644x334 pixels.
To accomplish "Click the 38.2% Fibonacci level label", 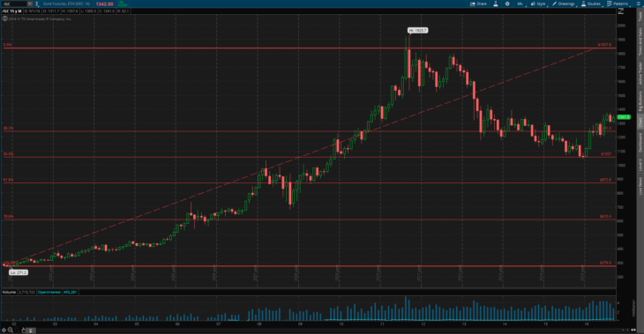I will click(x=8, y=129).
